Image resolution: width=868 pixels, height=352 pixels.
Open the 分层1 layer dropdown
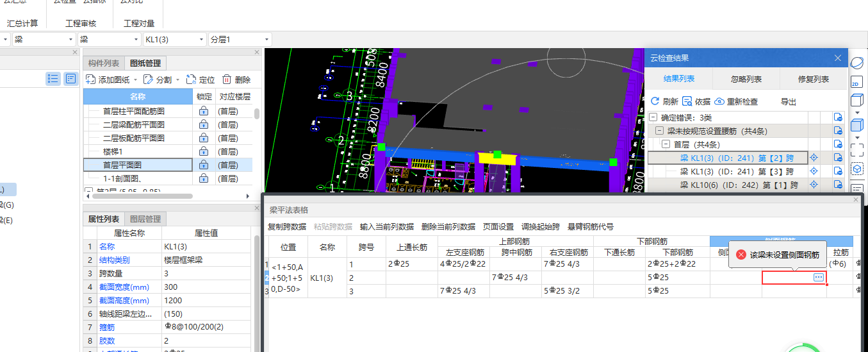pyautogui.click(x=267, y=40)
